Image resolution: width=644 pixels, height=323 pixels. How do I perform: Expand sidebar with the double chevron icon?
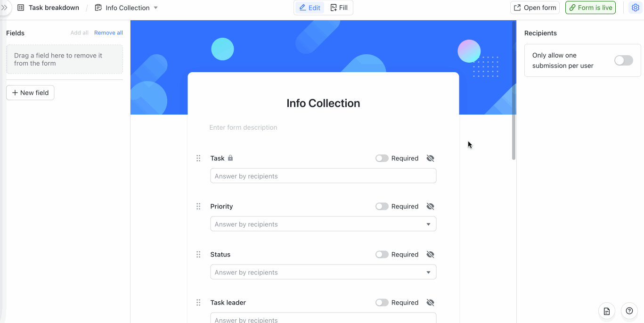(4, 8)
